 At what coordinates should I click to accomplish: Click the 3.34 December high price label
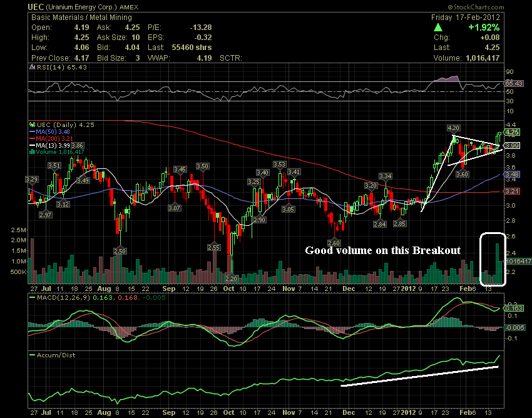click(386, 176)
